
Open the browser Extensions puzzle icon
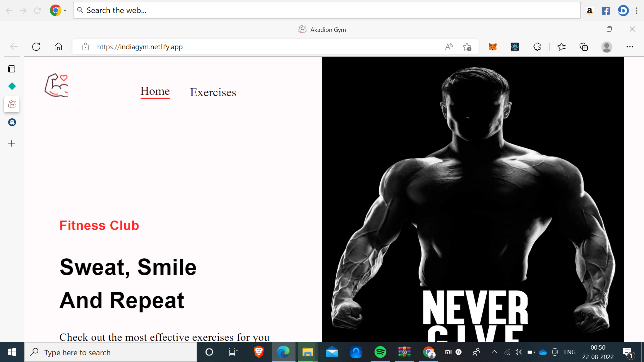coord(537,47)
